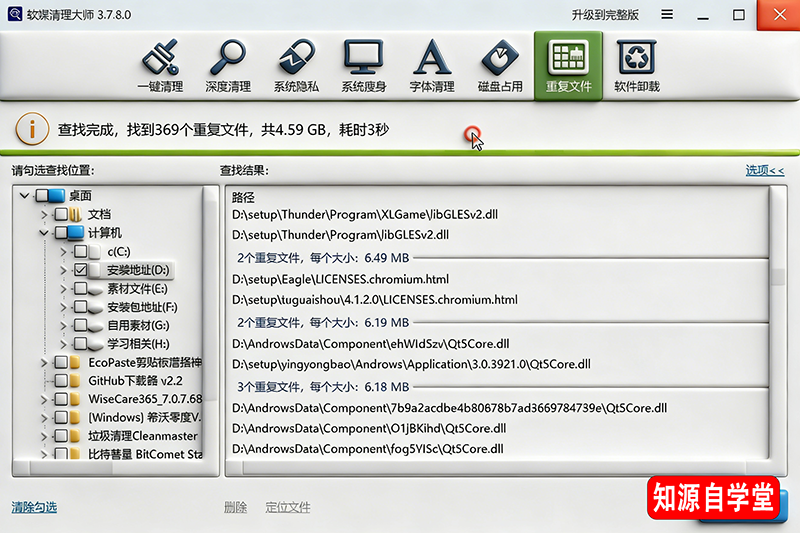Image resolution: width=800 pixels, height=533 pixels.
Task: Expand the 文档 tree node
Action: tap(44, 215)
